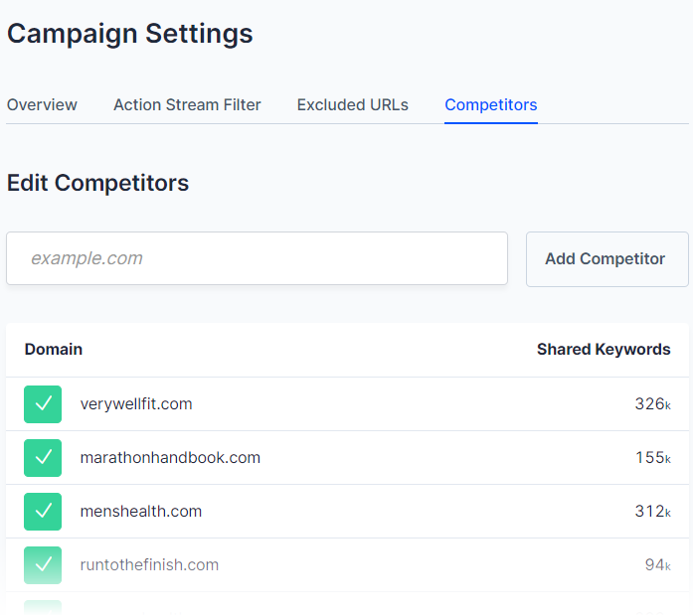This screenshot has height=616, width=693.
Task: Toggle the runtothefinish.com checkbox
Action: tap(43, 565)
